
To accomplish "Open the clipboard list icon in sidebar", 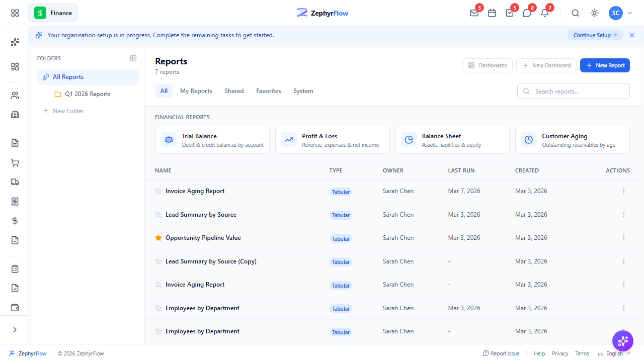I will pyautogui.click(x=15, y=269).
